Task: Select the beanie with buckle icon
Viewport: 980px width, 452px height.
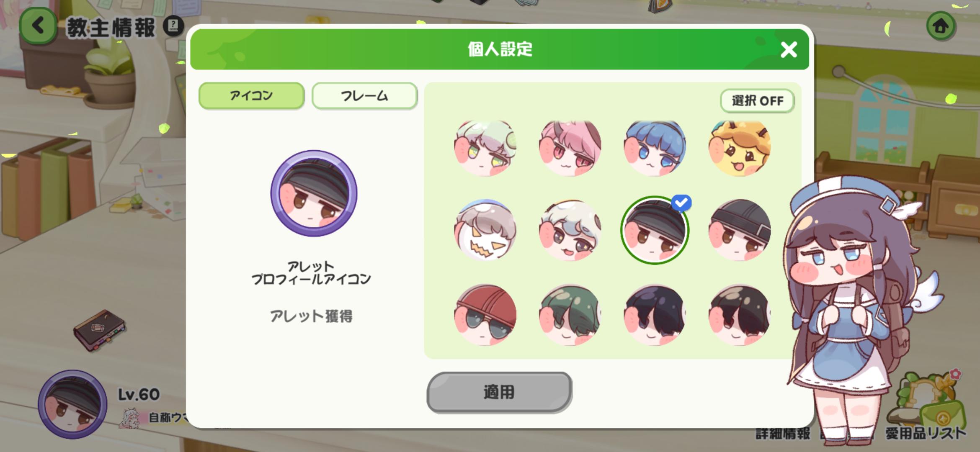Action: click(739, 230)
